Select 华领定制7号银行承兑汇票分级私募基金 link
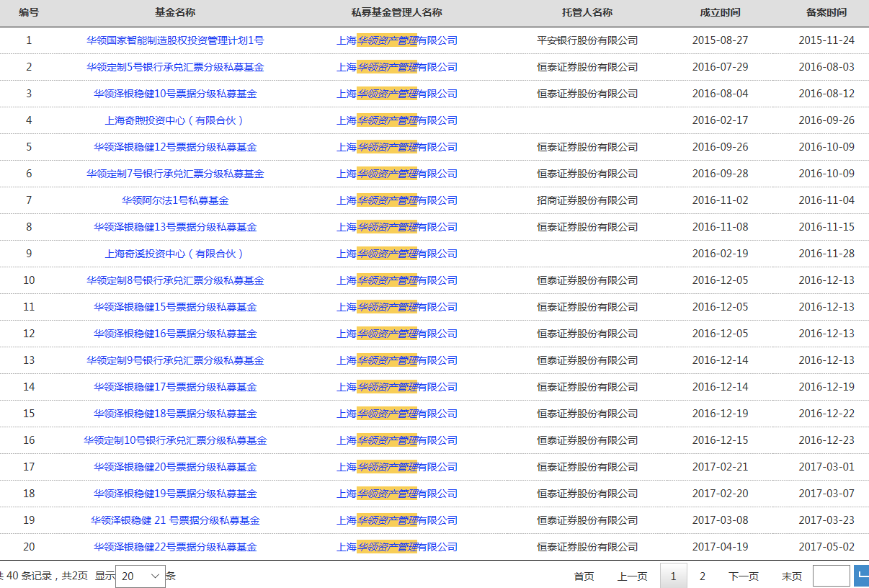869x588 pixels. 175,174
